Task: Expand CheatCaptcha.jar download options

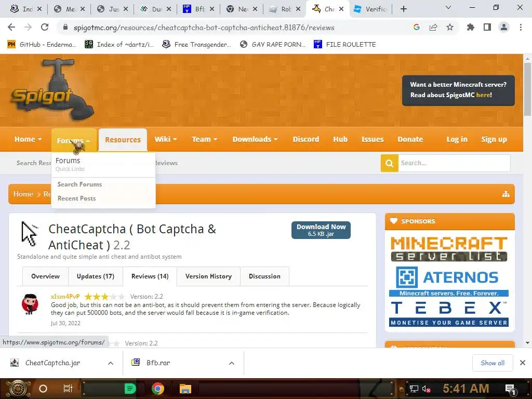Action: tap(111, 363)
